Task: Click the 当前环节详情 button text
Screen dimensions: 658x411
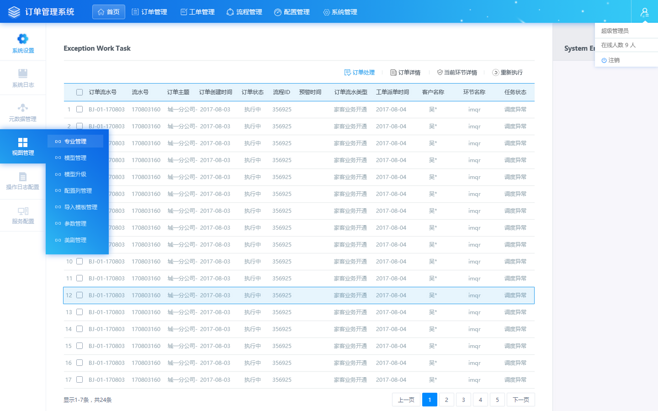Action: (x=461, y=72)
